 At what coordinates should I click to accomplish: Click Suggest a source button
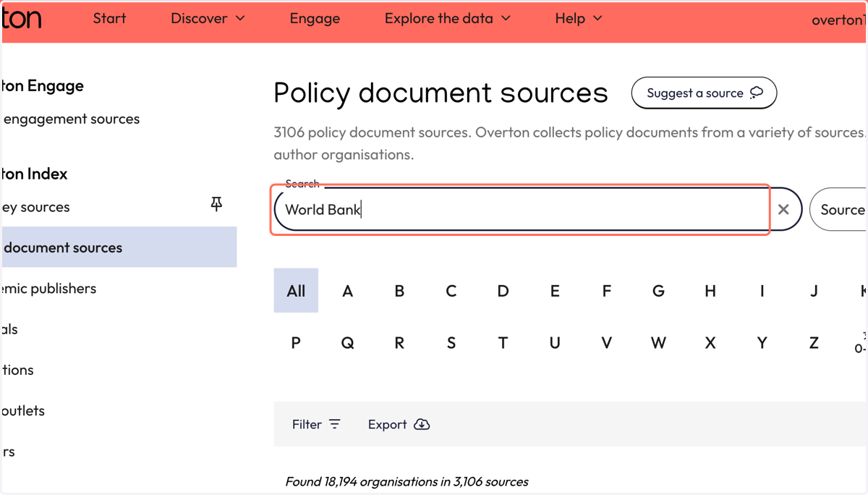[x=704, y=93]
